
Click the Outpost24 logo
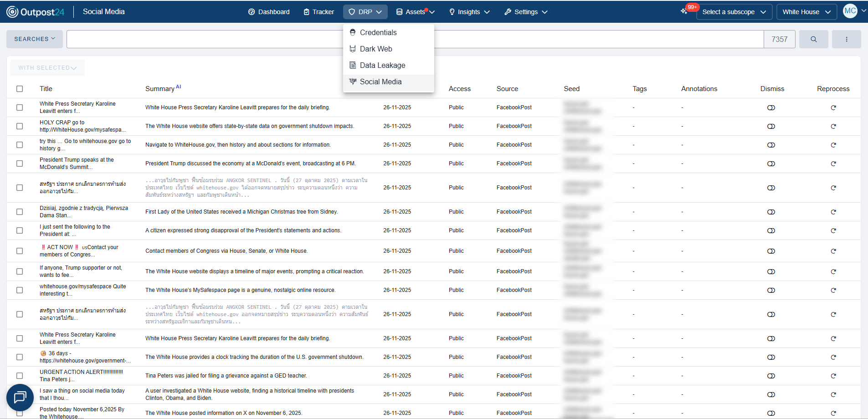36,12
